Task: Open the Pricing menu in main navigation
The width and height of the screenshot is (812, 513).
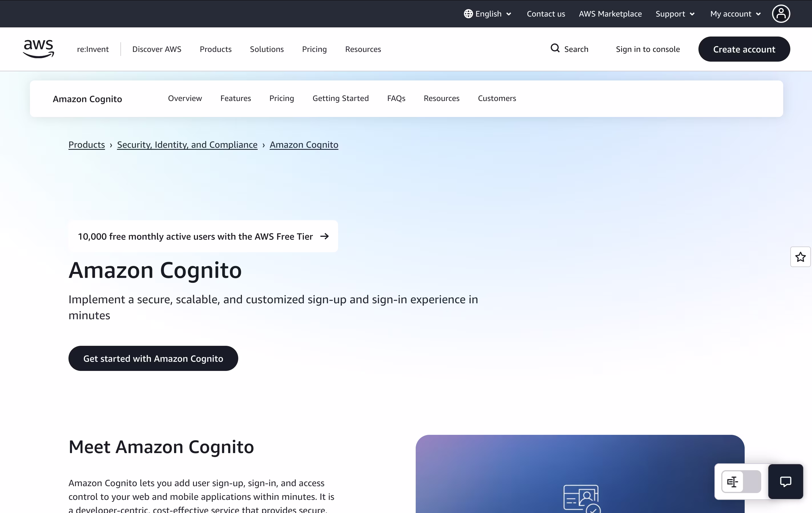Action: pos(314,49)
